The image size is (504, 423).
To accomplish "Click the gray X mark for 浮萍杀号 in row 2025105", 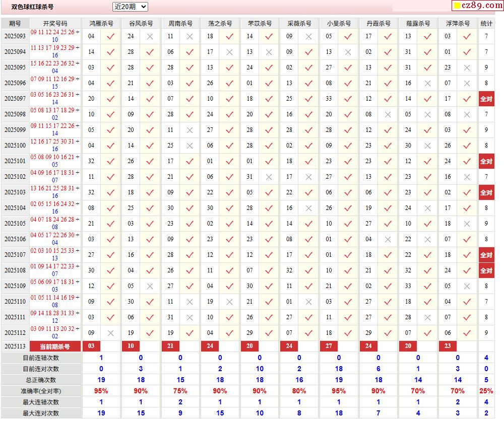I will 467,224.
